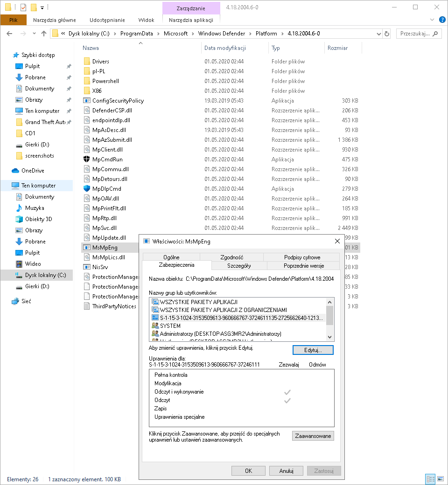Select the NisSrv application icon

87,267
